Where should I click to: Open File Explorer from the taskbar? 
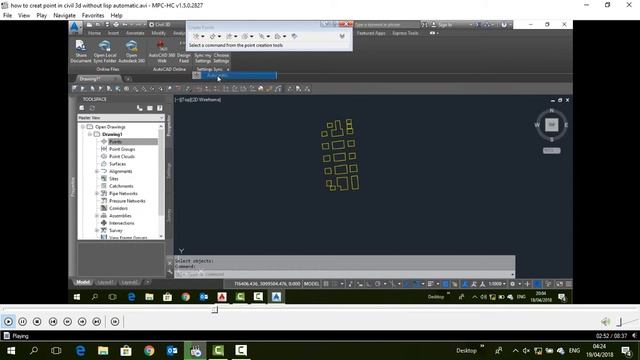click(x=103, y=351)
